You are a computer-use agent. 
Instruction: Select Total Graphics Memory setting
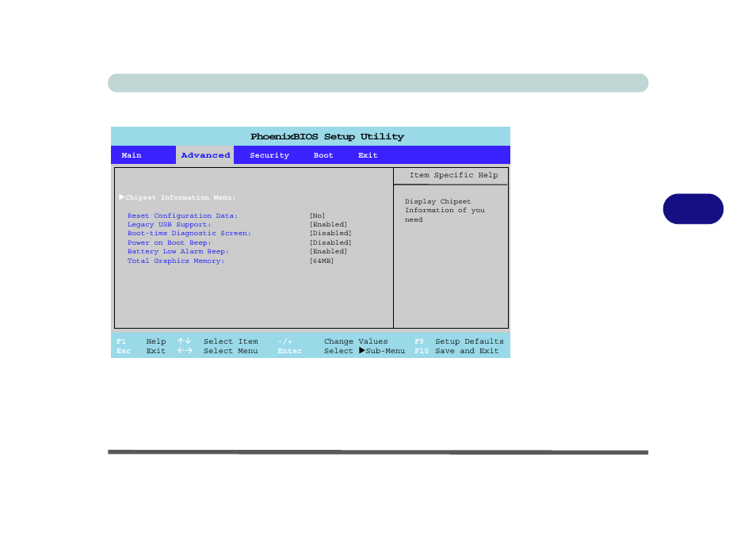176,261
